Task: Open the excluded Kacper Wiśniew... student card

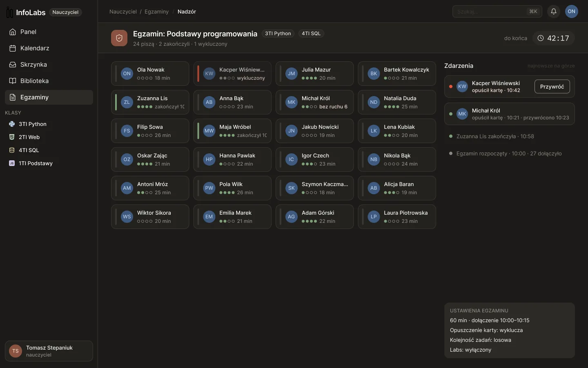Action: (x=232, y=74)
